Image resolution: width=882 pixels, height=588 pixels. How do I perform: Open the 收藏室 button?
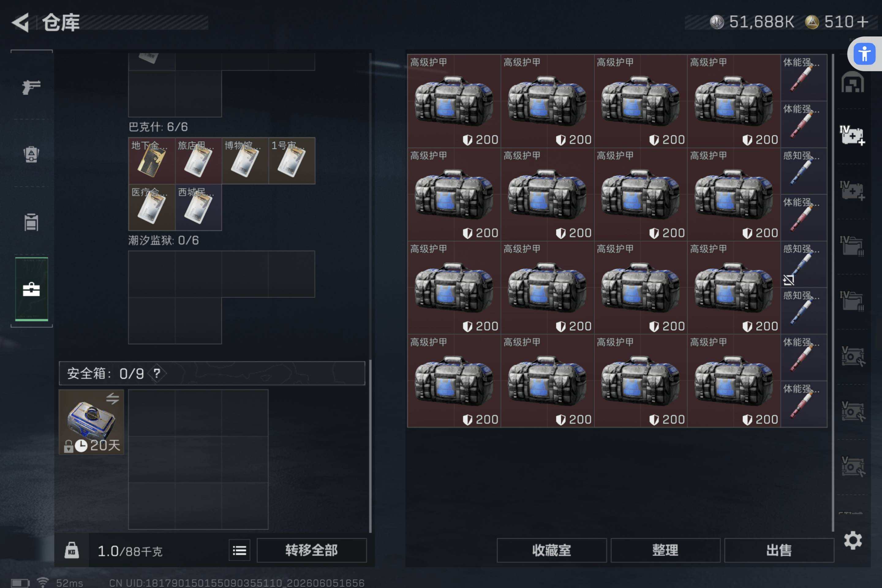point(552,550)
